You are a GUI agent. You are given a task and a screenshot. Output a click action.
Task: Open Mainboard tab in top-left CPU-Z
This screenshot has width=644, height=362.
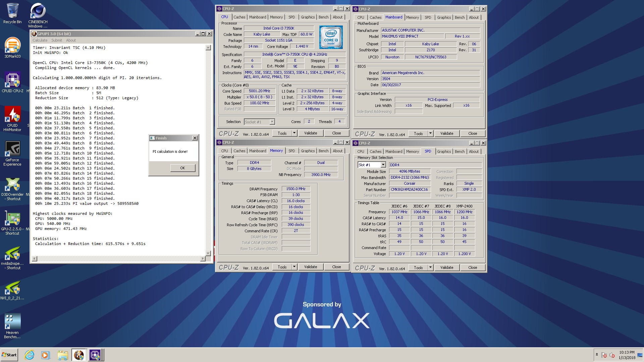(x=258, y=17)
